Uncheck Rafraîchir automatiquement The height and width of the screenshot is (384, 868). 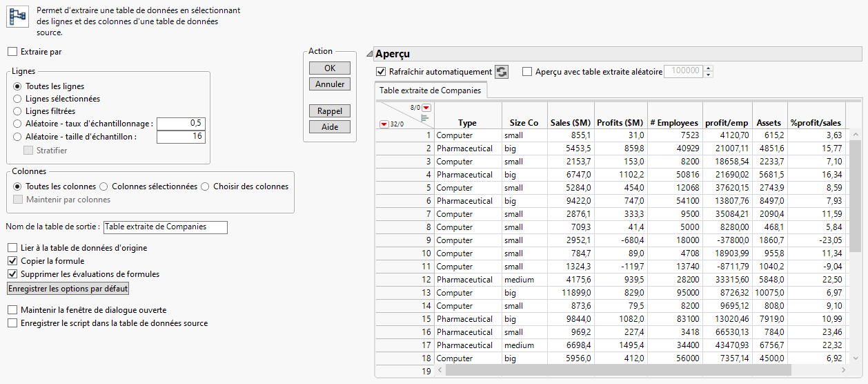(381, 72)
